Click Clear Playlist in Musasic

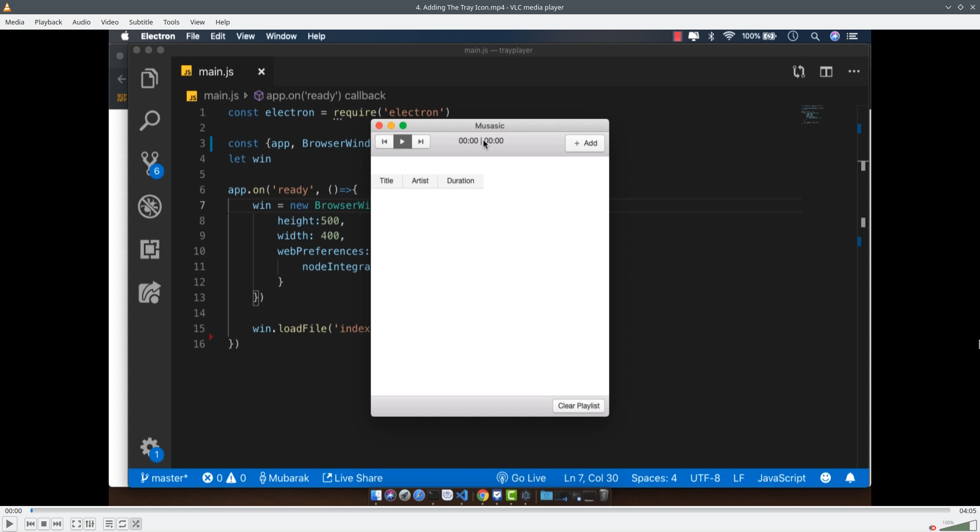pyautogui.click(x=579, y=406)
